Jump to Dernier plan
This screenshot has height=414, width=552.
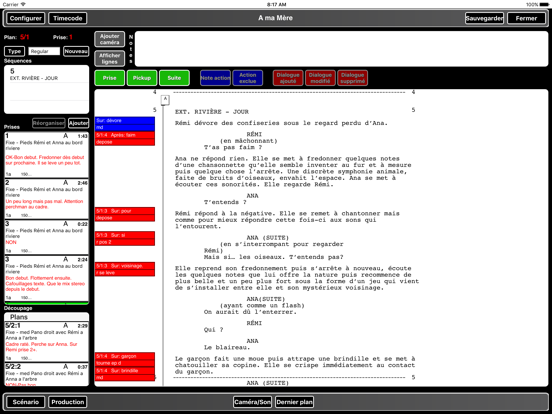point(294,402)
